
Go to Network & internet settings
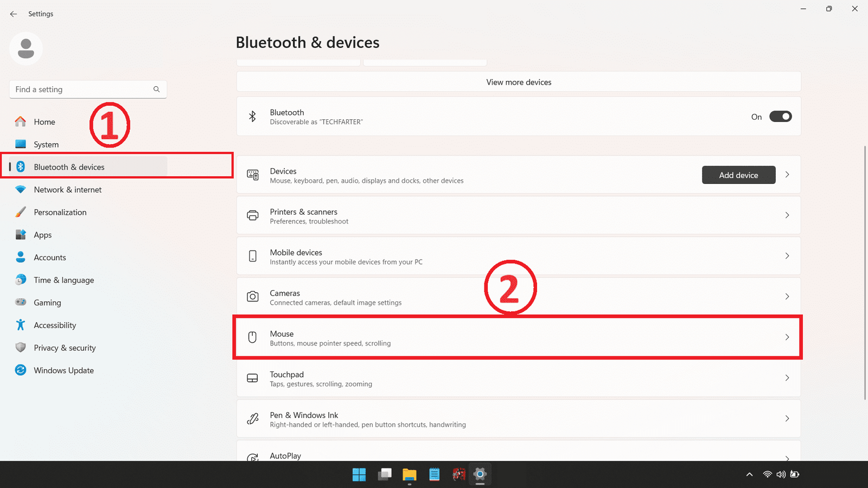(x=67, y=190)
